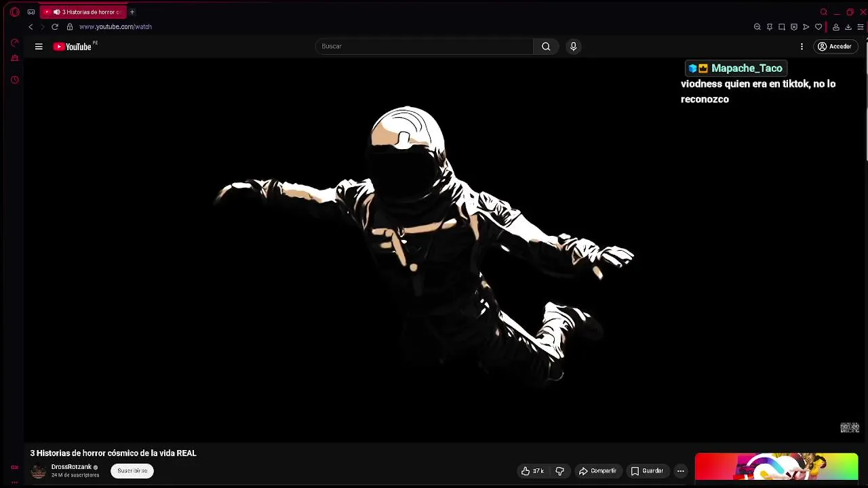Sign in with the Acceder button
The width and height of the screenshot is (868, 488).
835,46
